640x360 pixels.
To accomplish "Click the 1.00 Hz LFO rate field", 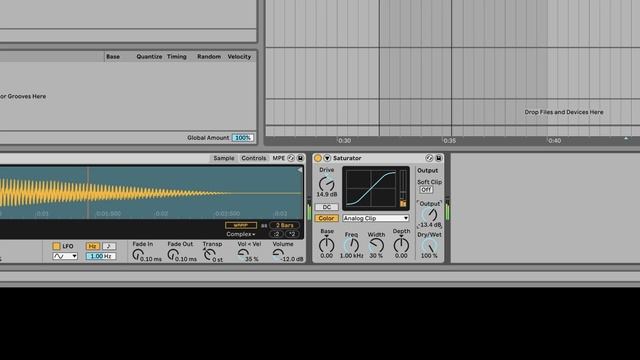I will 101,256.
